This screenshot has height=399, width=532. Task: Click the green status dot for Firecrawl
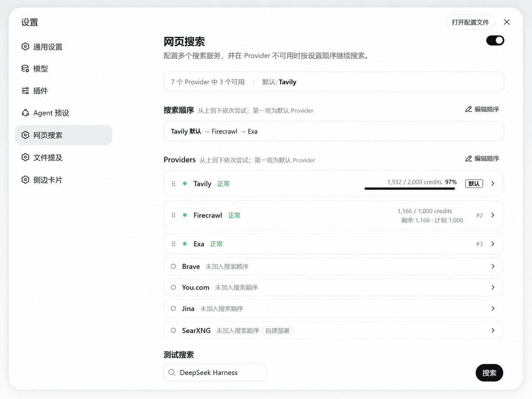[185, 215]
